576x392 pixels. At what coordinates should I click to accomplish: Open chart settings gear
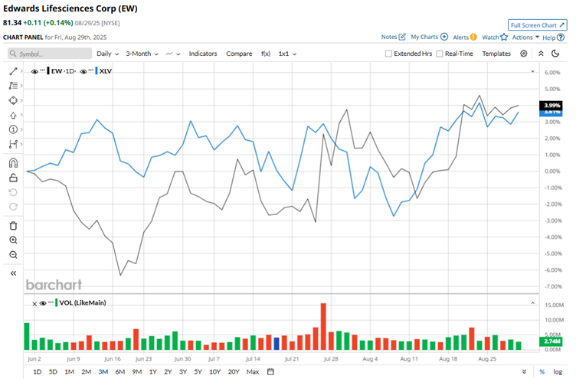[523, 54]
